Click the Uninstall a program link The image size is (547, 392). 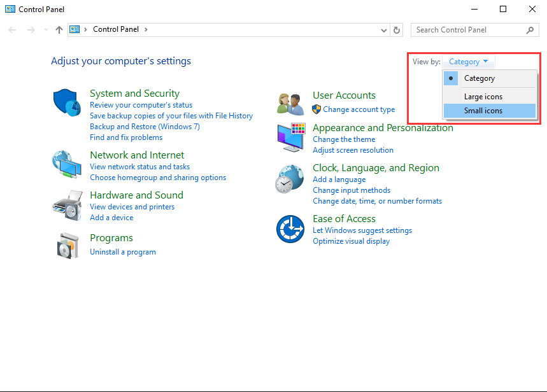point(123,252)
